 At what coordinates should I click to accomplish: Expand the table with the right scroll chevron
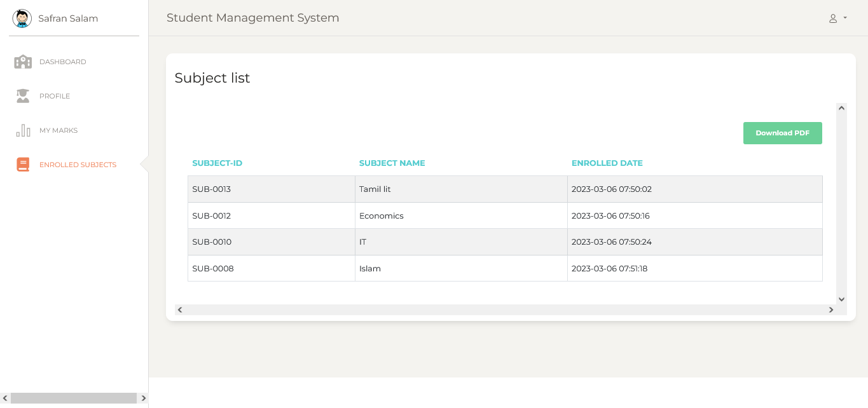coord(830,310)
